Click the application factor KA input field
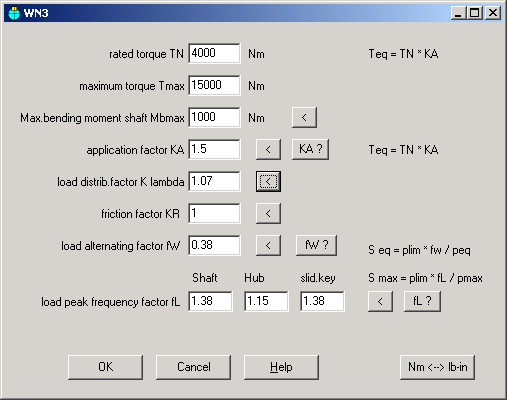The width and height of the screenshot is (507, 400). coord(214,149)
